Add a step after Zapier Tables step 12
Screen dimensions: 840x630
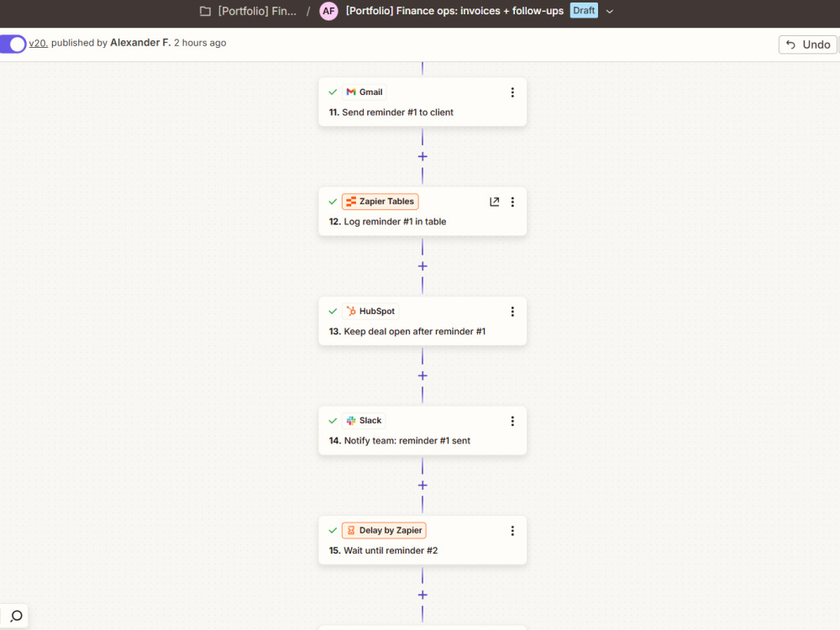[423, 266]
